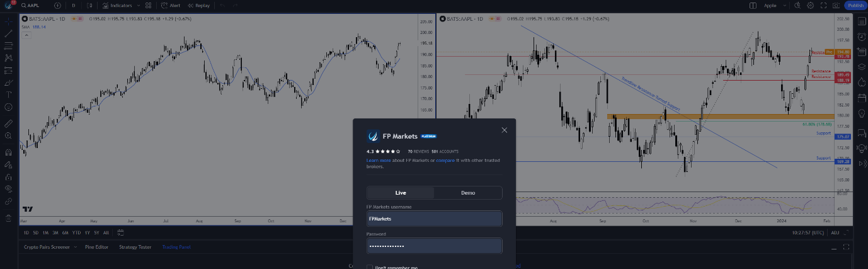Click the redo arrow
The height and width of the screenshot is (269, 868).
tap(235, 5)
